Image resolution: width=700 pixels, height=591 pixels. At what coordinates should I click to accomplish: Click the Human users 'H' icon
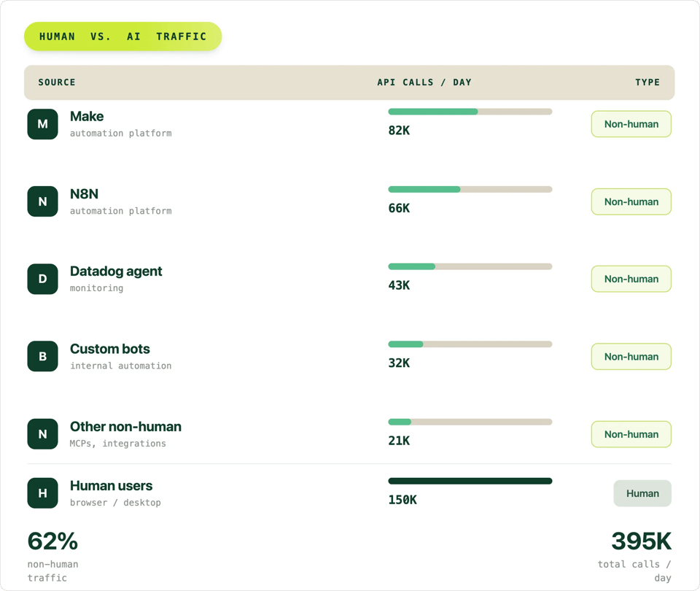(42, 493)
